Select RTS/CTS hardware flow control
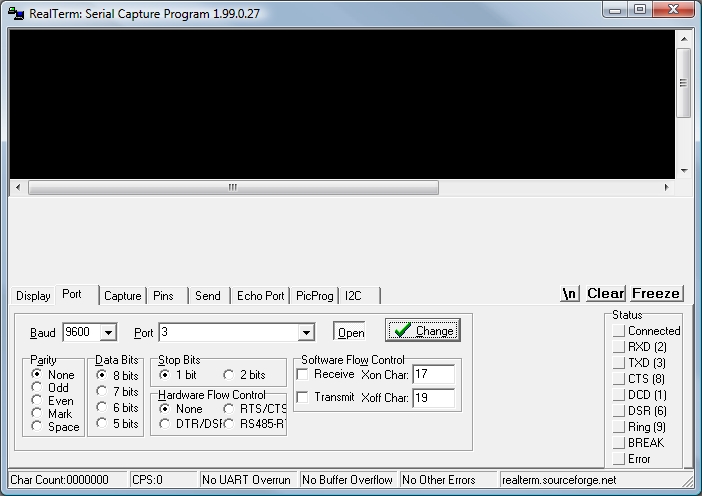Viewport: 702px width, 496px height. click(x=254, y=409)
